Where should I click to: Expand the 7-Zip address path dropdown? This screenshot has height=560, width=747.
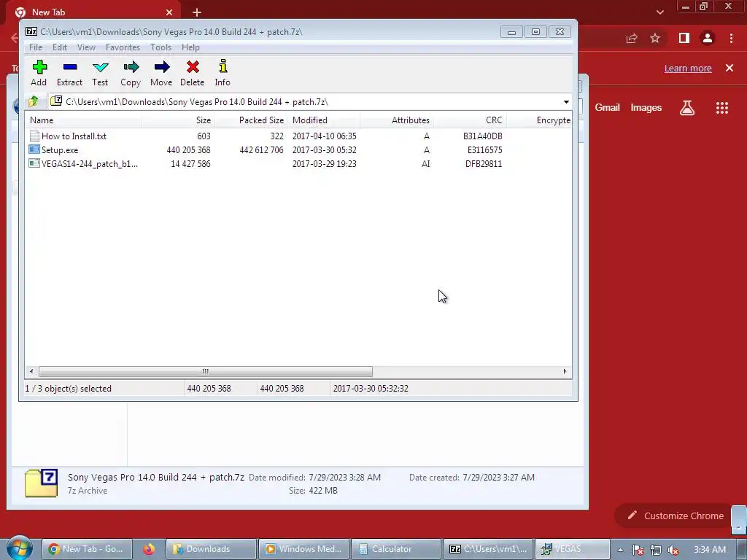pyautogui.click(x=566, y=102)
